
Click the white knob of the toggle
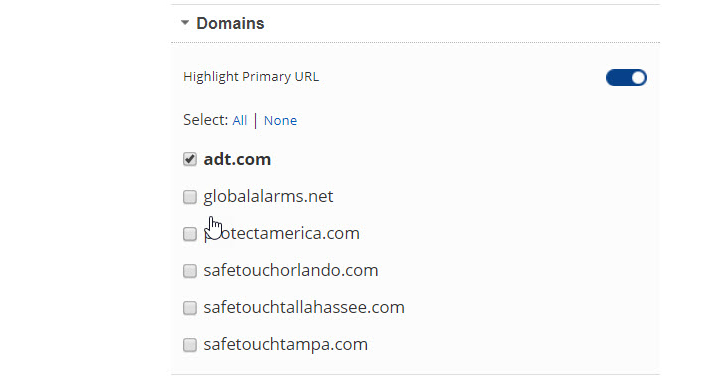(x=638, y=78)
